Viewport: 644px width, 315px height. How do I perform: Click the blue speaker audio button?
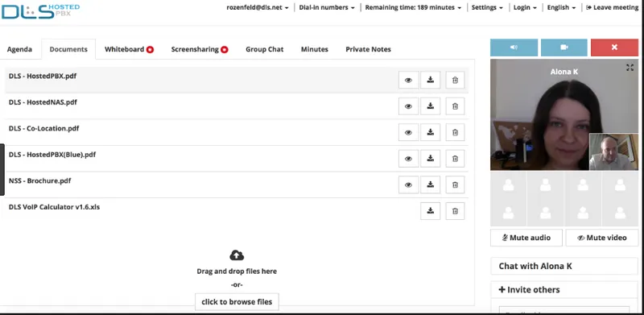pyautogui.click(x=514, y=48)
